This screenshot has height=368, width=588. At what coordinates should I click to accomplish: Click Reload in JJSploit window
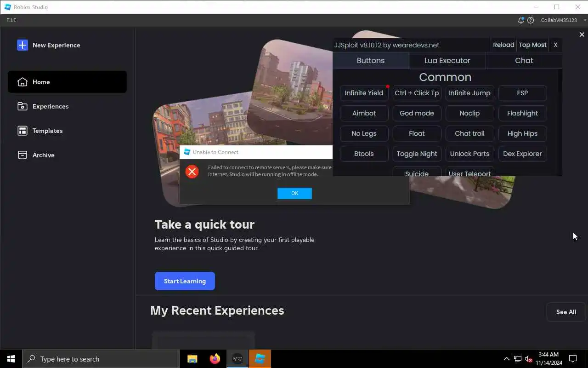(x=503, y=45)
